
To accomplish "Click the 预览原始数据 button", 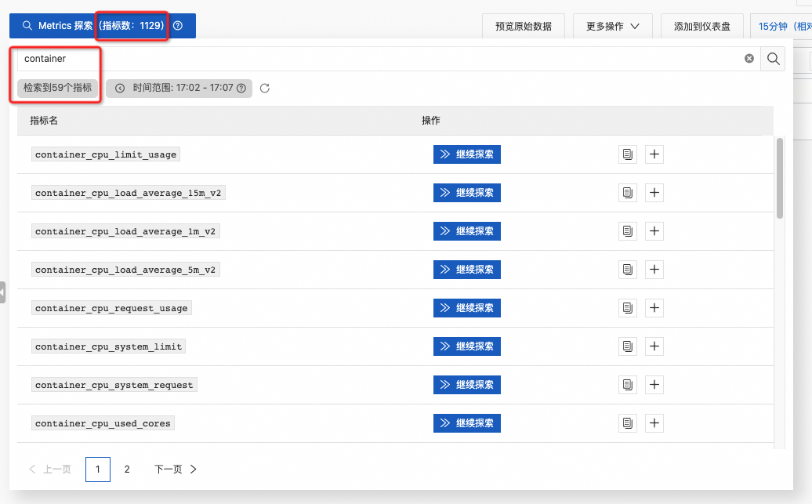I will pyautogui.click(x=524, y=26).
